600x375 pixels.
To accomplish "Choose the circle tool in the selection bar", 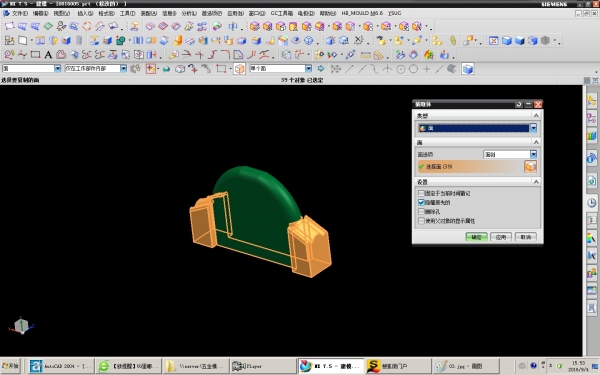I will pos(413,69).
